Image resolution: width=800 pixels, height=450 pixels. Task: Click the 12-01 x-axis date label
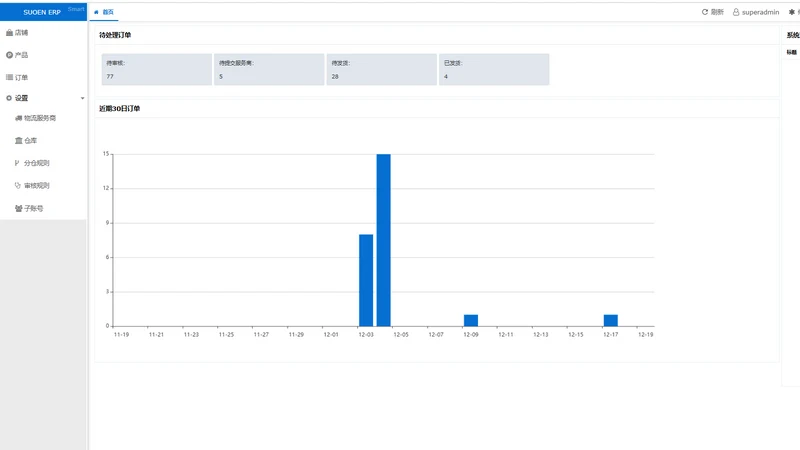click(x=331, y=335)
